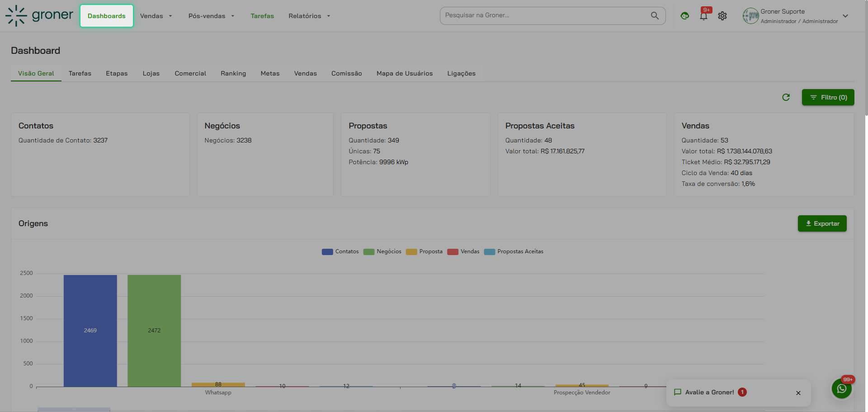This screenshot has height=412, width=868.
Task: Click Ticket Médio value in Vendas
Action: coord(747,162)
